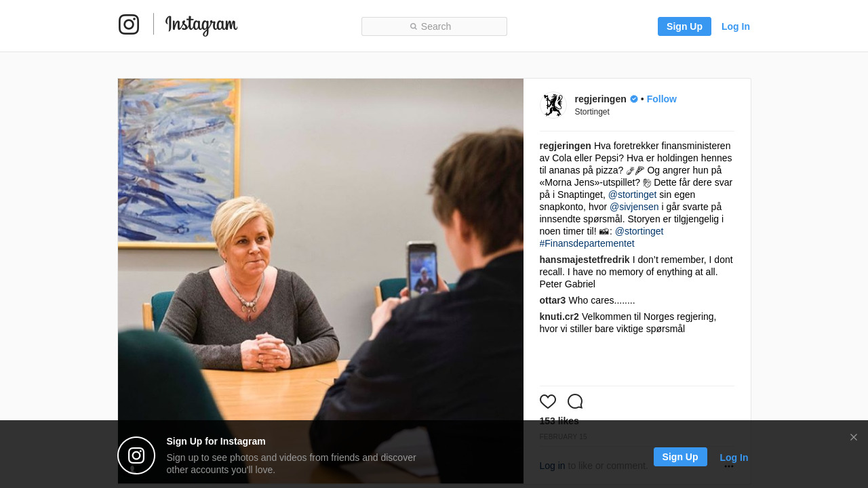
Task: Dismiss the Sign Up banner
Action: tap(854, 437)
